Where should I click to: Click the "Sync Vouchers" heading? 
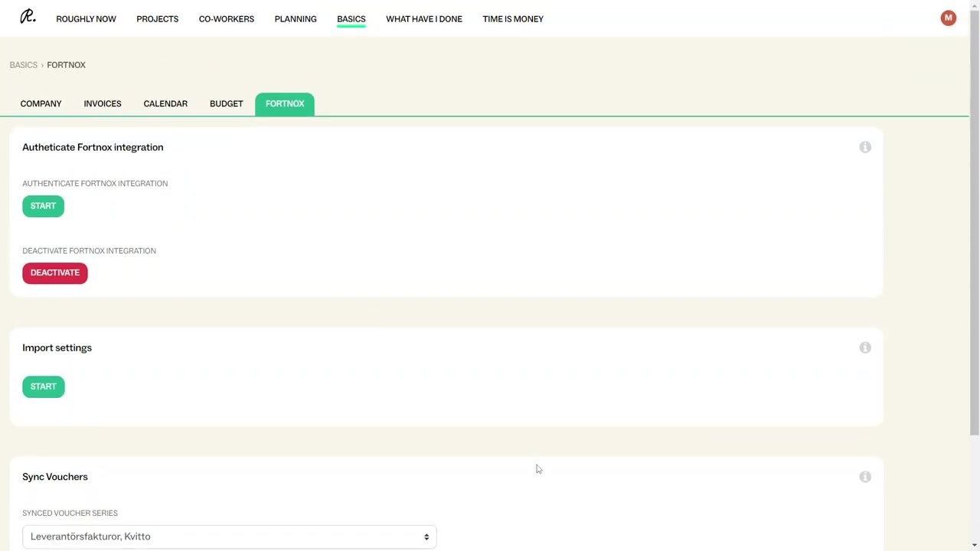55,477
